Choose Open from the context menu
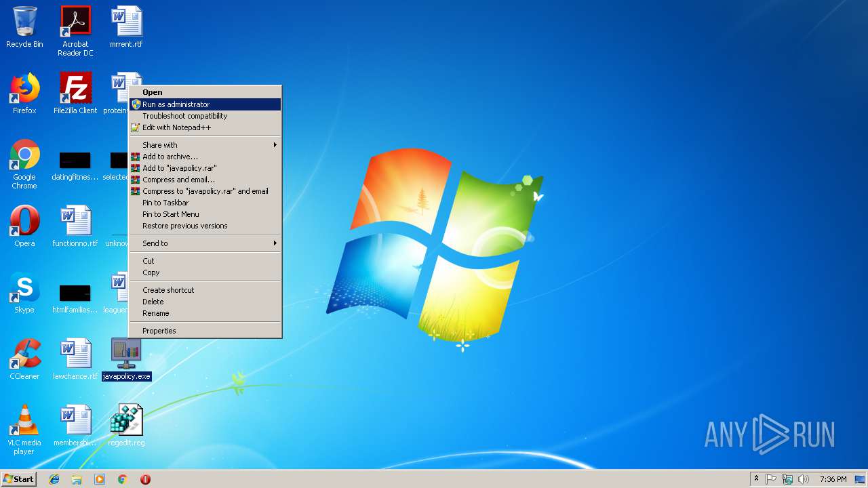Viewport: 868px width, 488px height. coord(205,92)
